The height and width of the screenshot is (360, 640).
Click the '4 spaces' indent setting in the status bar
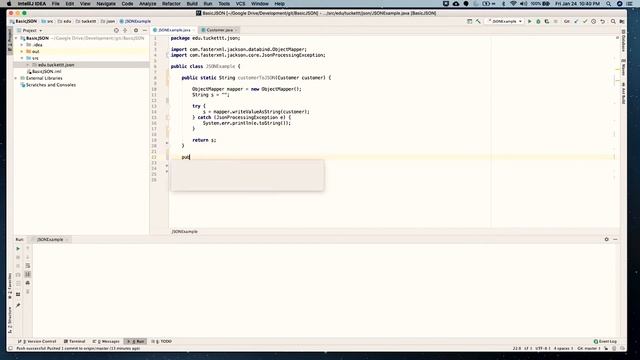coord(563,349)
